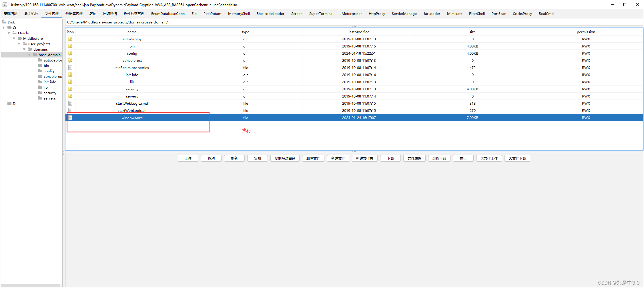Click the path input field
This screenshot has width=644, height=288.
pos(354,22)
